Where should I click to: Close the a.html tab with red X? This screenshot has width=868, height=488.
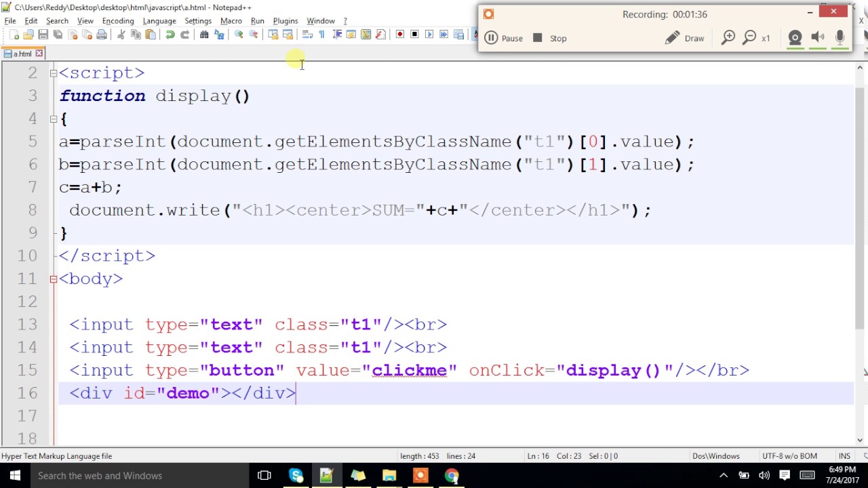(39, 54)
